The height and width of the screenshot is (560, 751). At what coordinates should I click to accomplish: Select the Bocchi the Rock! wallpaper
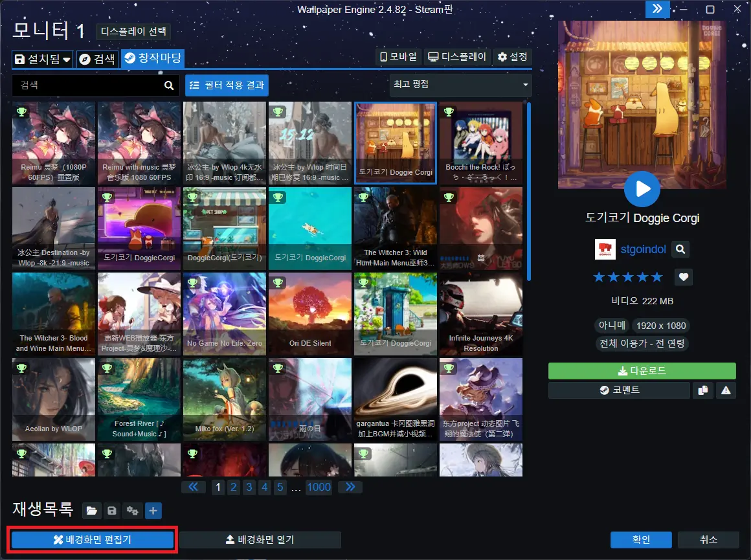[481, 143]
